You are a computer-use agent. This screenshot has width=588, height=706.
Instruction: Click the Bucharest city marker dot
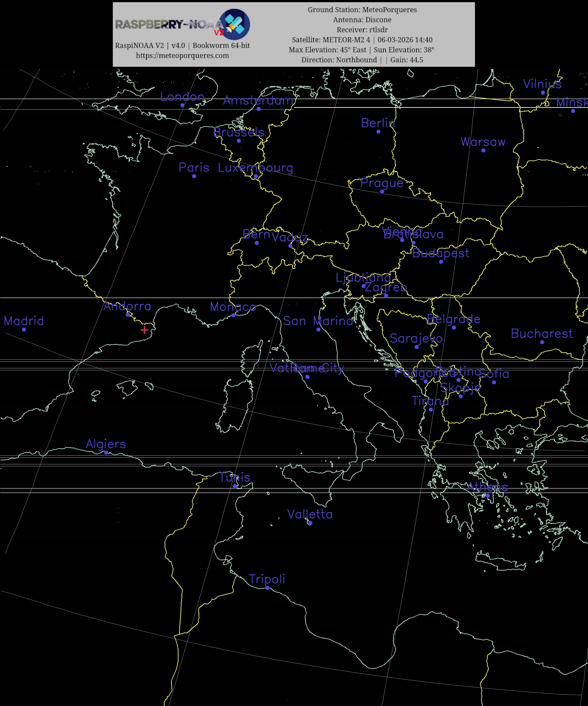(x=542, y=342)
